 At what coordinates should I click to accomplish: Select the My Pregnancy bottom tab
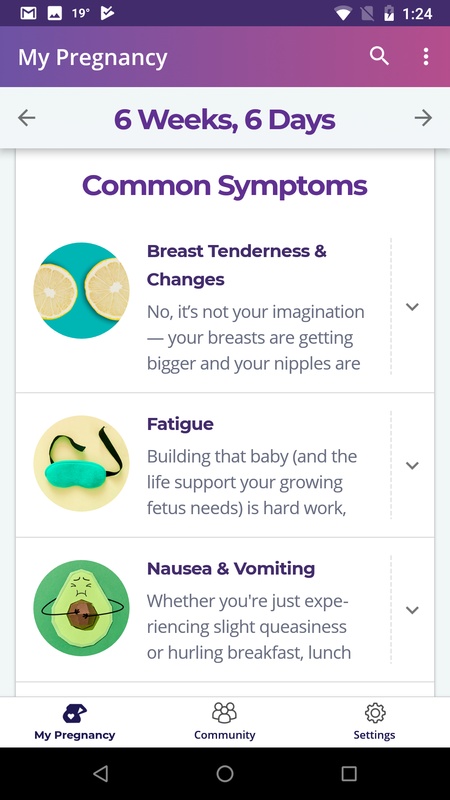click(74, 721)
